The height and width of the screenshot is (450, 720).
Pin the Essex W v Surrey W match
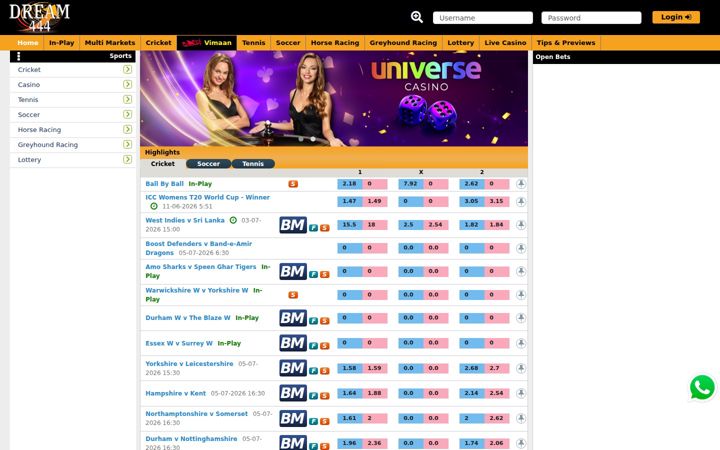click(x=521, y=343)
